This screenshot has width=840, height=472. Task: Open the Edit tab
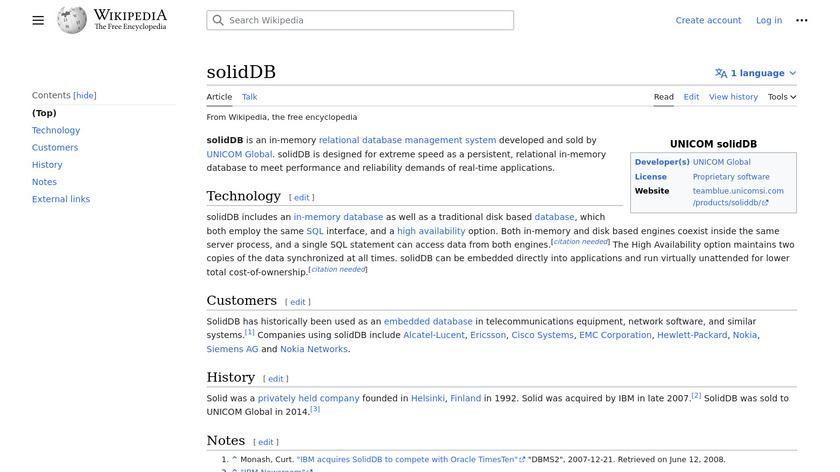pyautogui.click(x=691, y=97)
